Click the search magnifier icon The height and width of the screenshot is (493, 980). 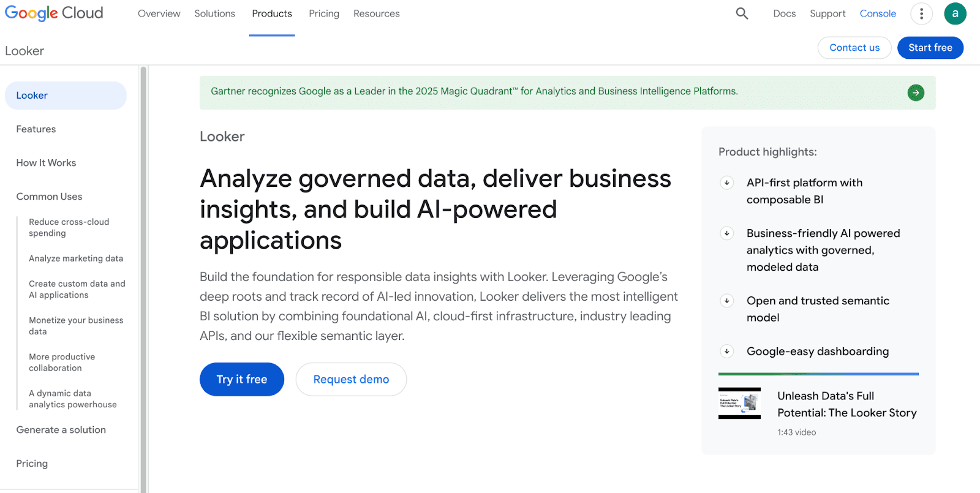pyautogui.click(x=742, y=13)
